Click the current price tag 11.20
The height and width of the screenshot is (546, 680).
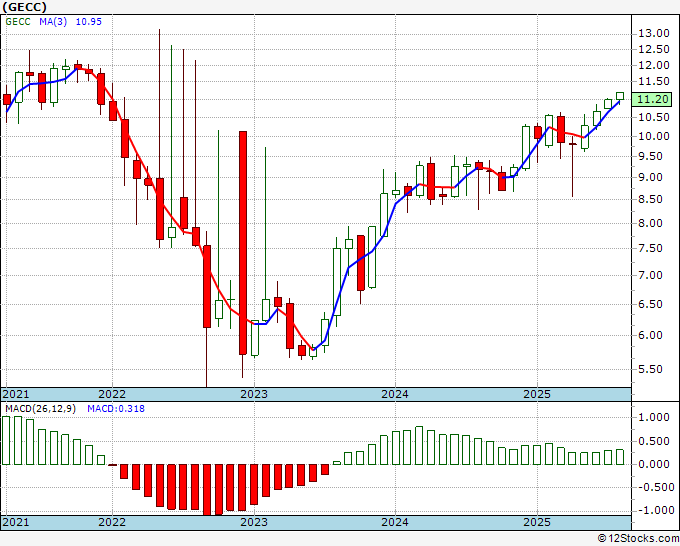[652, 99]
